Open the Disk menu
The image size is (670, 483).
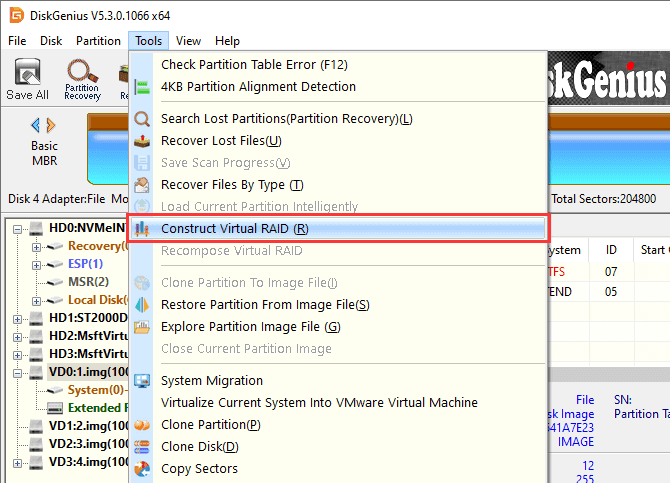[51, 41]
